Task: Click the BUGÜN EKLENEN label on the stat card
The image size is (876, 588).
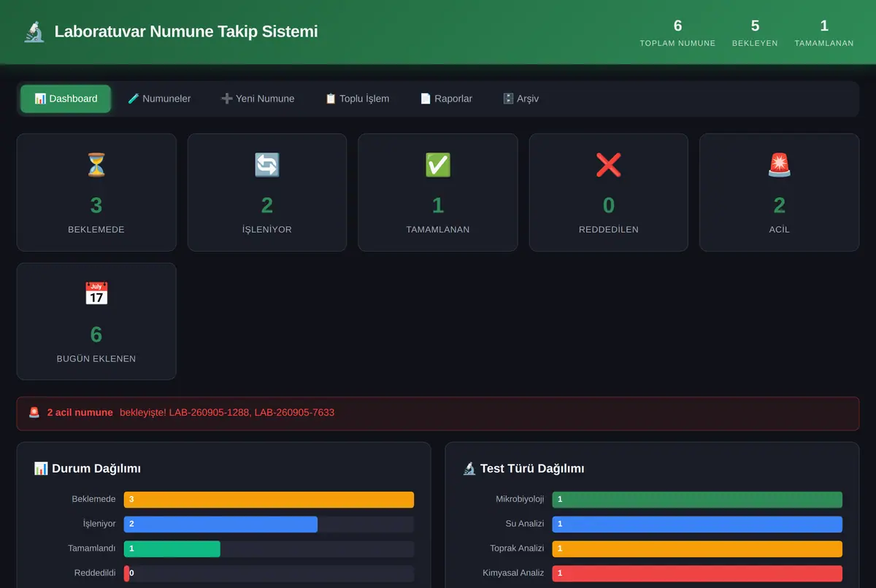Action: tap(96, 359)
